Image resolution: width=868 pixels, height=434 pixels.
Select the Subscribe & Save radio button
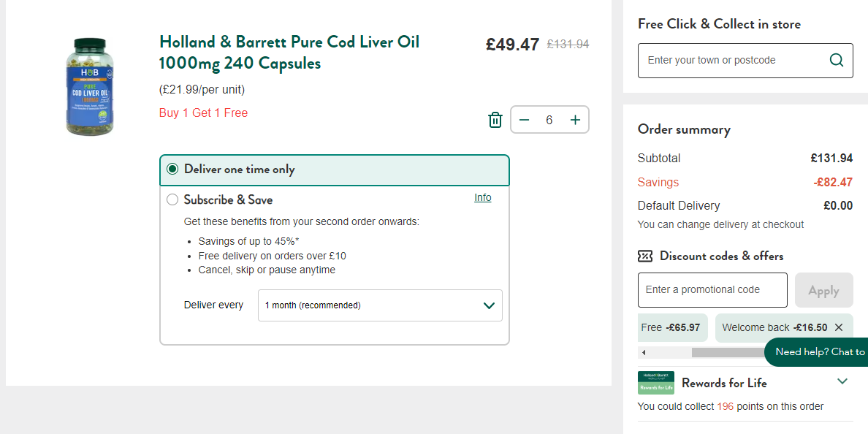(172, 199)
